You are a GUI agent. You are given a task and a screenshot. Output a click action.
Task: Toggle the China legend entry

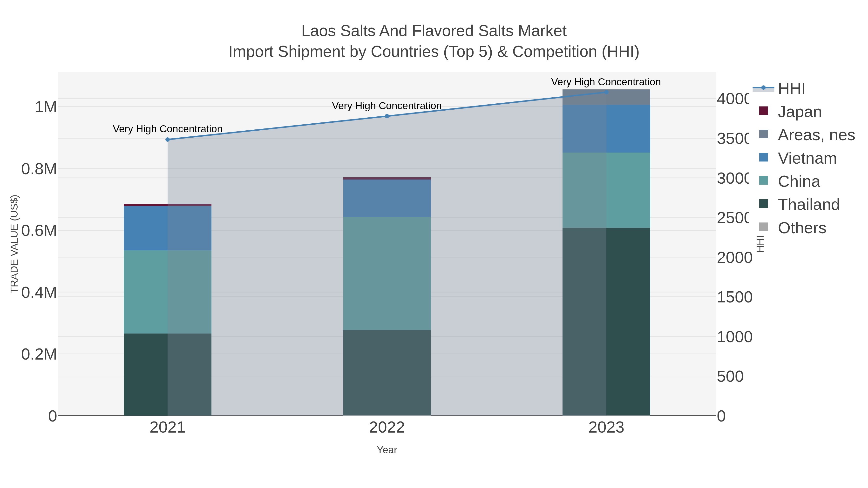789,181
